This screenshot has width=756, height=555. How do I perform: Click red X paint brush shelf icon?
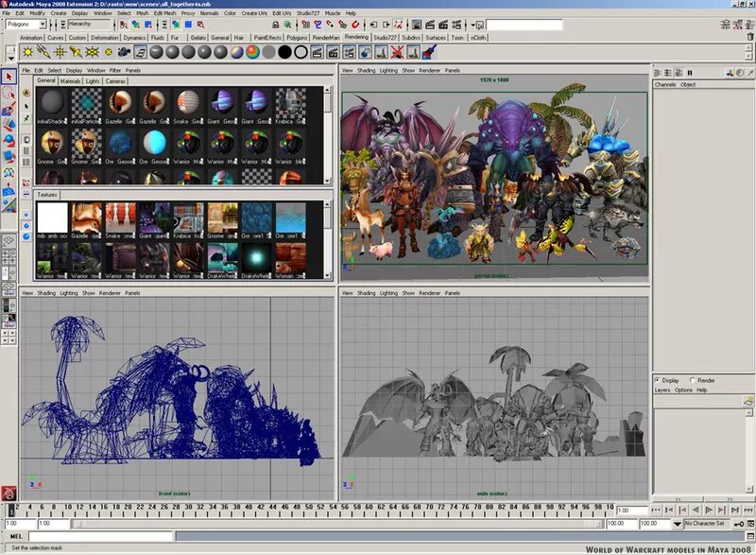point(397,52)
